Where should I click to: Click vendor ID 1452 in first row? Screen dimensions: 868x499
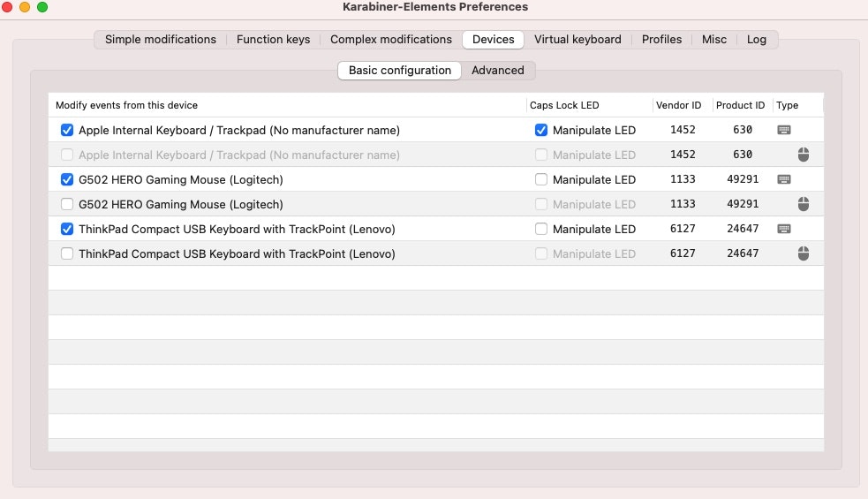[683, 130]
